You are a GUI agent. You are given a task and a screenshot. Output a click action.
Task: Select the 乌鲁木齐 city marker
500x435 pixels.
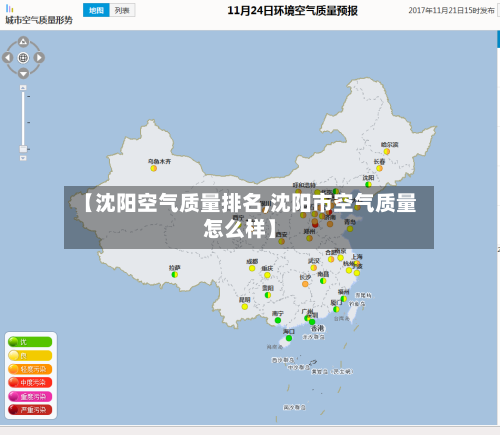pyautogui.click(x=154, y=168)
